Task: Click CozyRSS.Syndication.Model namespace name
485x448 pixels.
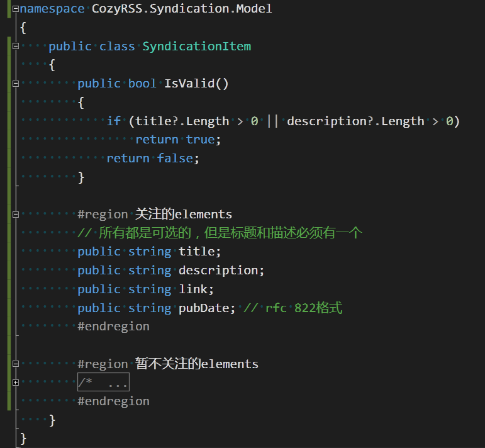Action: coord(182,9)
